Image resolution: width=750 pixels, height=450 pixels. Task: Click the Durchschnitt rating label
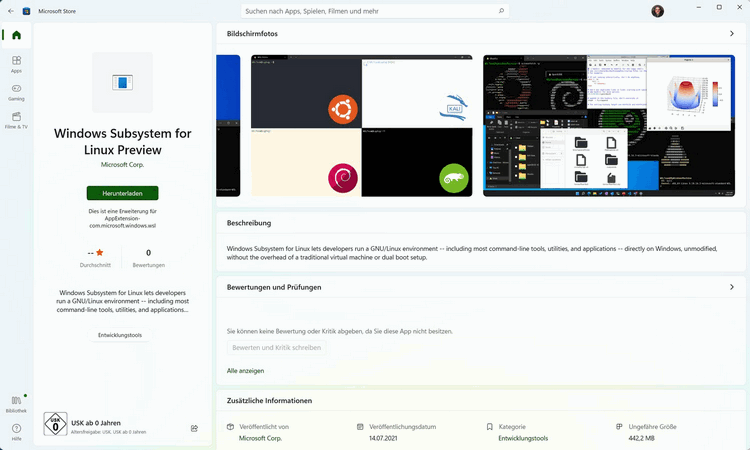click(x=95, y=265)
